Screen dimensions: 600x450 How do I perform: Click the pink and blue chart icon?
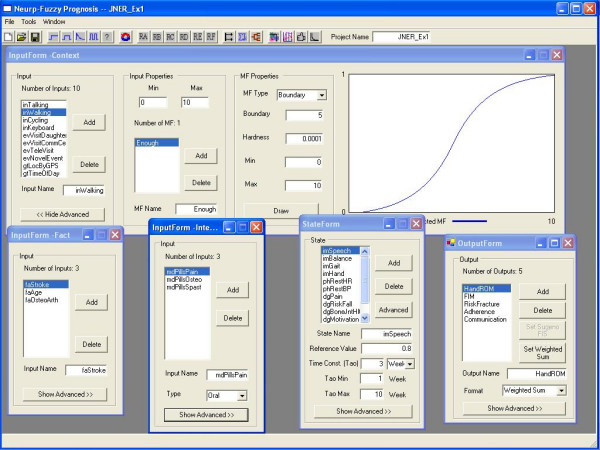tap(287, 37)
